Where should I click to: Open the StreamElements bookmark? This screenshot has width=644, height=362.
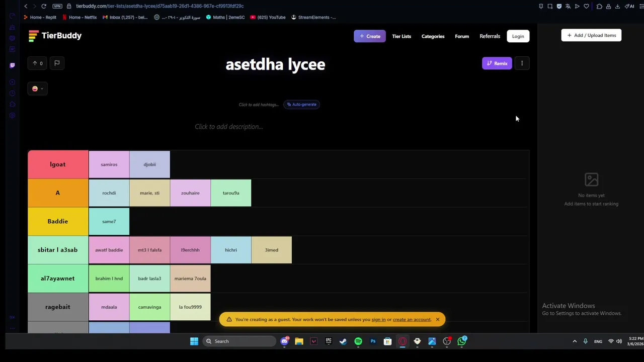(313, 17)
